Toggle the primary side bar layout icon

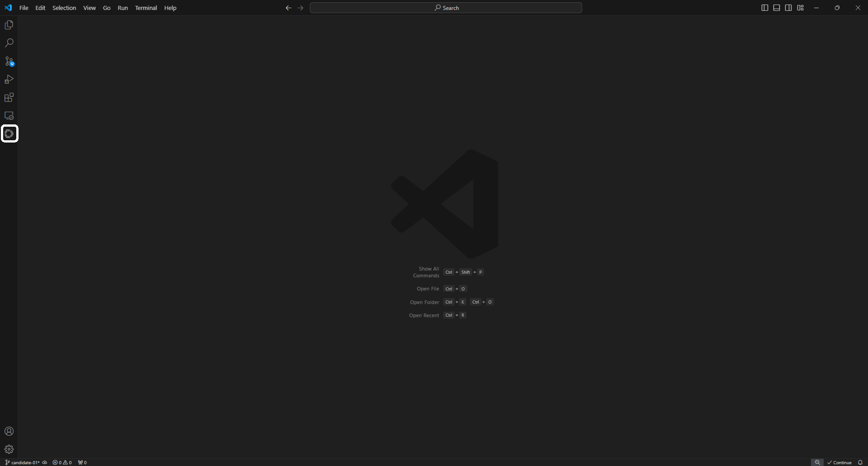765,8
